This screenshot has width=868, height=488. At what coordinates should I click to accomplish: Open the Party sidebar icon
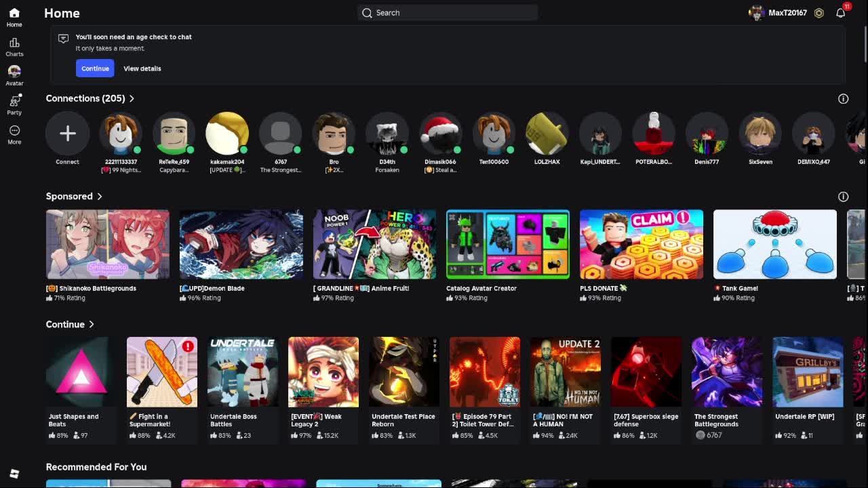tap(14, 101)
